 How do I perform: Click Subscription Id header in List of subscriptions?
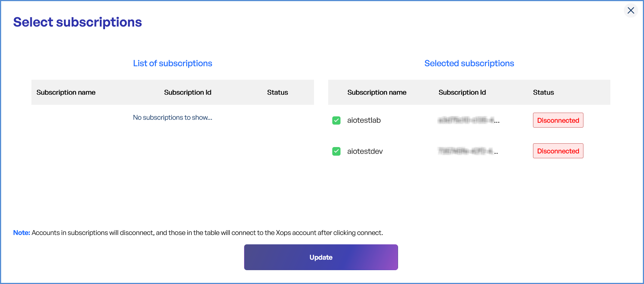point(188,92)
